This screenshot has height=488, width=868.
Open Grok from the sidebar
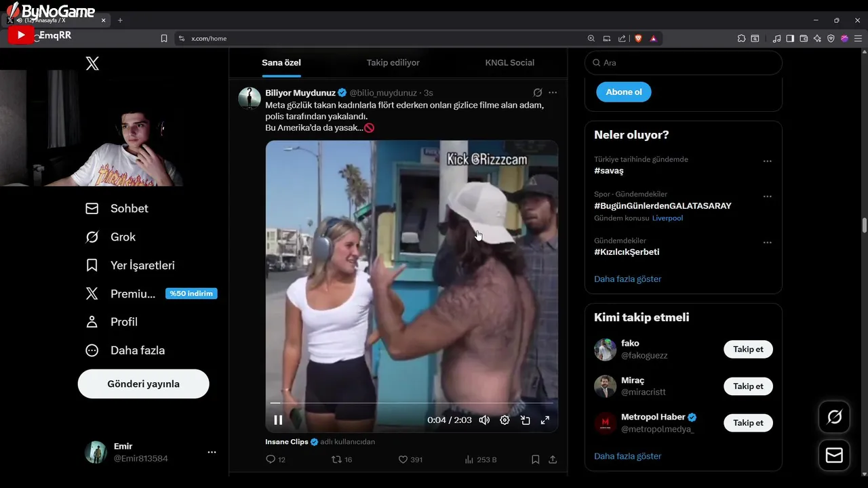coord(111,237)
